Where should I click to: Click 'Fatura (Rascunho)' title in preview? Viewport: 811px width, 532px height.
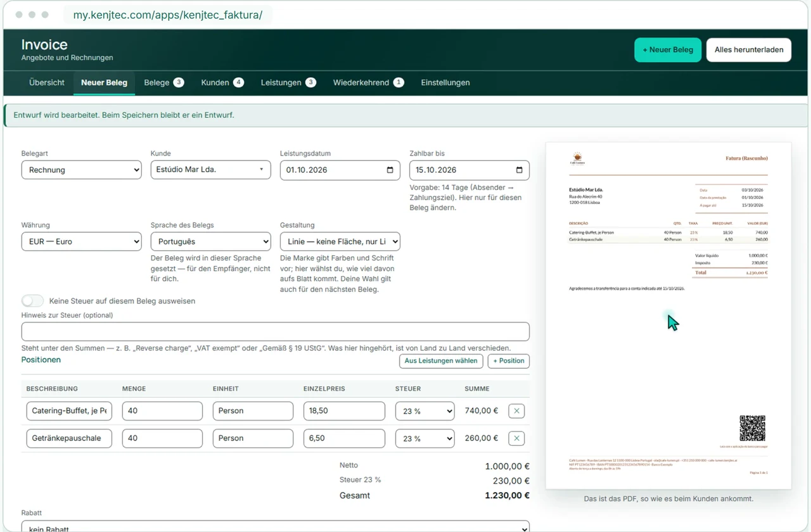[746, 158]
